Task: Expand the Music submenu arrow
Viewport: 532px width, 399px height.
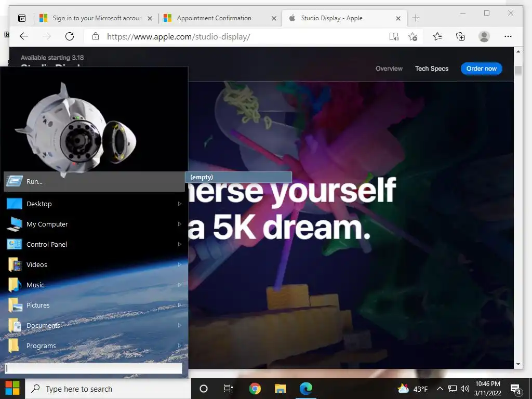Action: point(180,285)
